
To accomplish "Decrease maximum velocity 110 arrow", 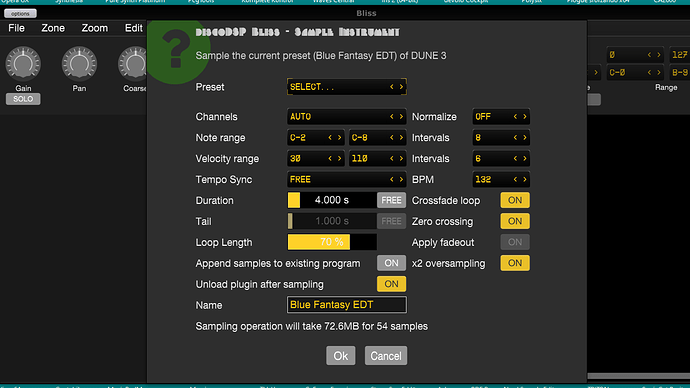I will click(x=392, y=159).
